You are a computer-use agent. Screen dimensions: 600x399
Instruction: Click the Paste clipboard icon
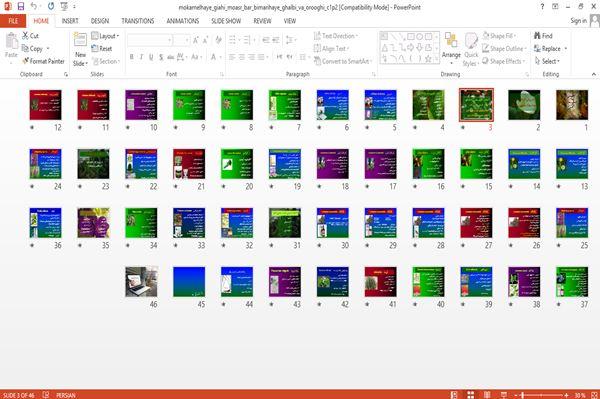coord(11,41)
